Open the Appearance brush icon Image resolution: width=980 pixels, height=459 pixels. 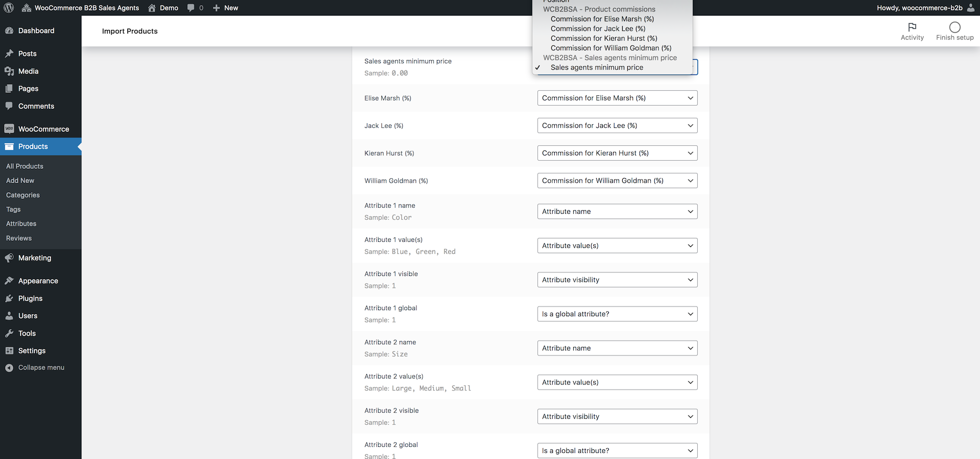coord(9,281)
